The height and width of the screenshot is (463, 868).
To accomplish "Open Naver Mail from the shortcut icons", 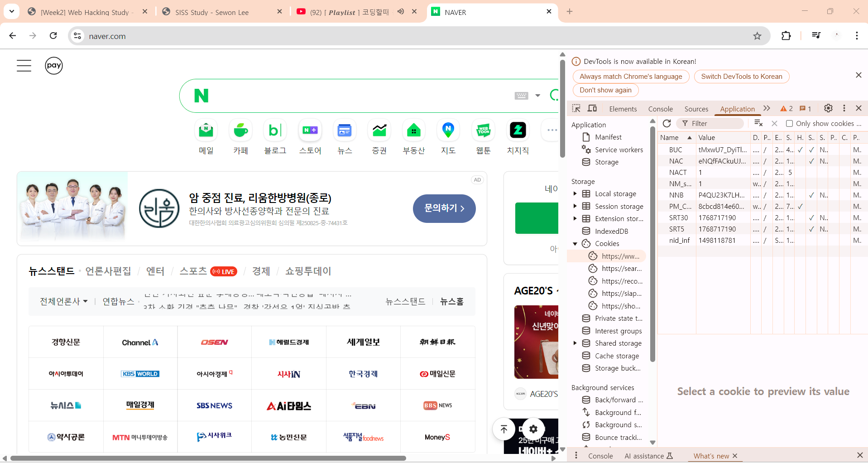I will [206, 130].
